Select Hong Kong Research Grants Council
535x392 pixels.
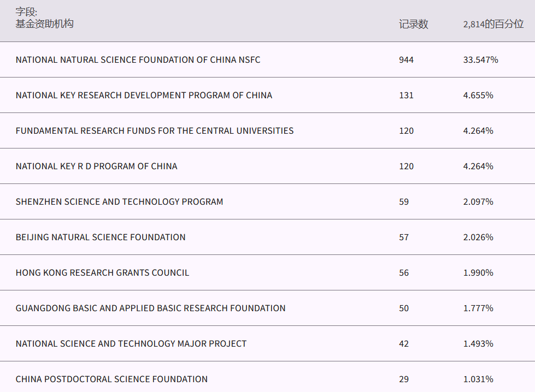click(x=102, y=273)
